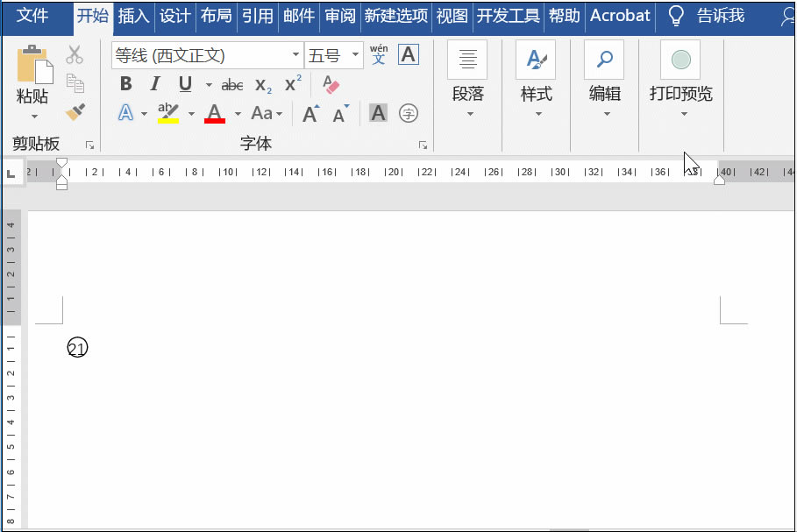The width and height of the screenshot is (797, 532).
Task: Switch to the Developer tab
Action: pyautogui.click(x=508, y=16)
